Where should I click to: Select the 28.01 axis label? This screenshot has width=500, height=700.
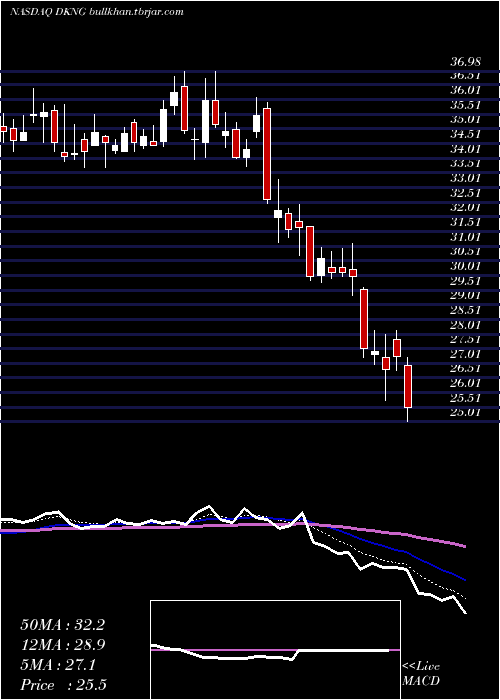(465, 325)
